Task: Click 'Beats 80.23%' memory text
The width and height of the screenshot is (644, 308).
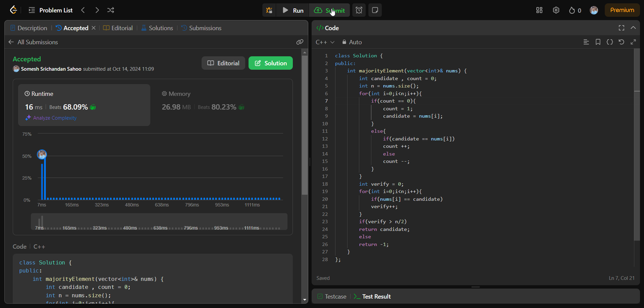Action: (217, 107)
